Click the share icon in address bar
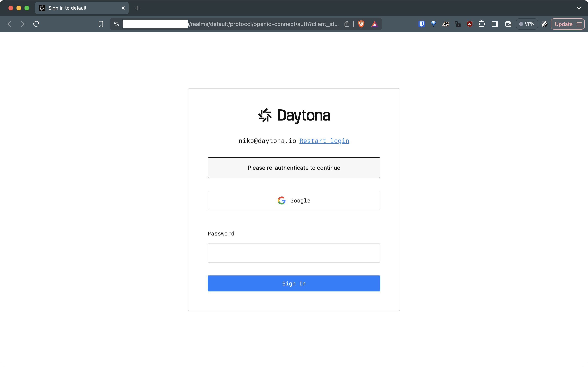Screen dimensions: 588x367 coord(347,24)
